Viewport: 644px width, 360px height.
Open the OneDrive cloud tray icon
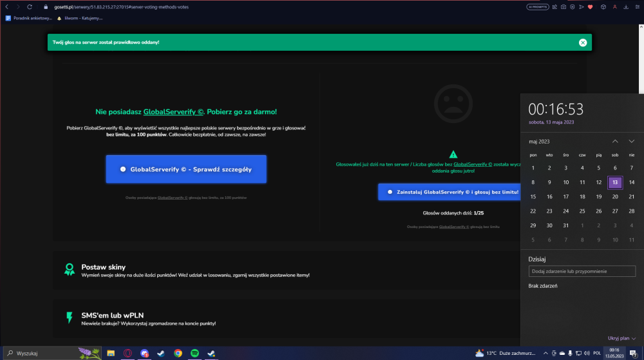tap(562, 353)
